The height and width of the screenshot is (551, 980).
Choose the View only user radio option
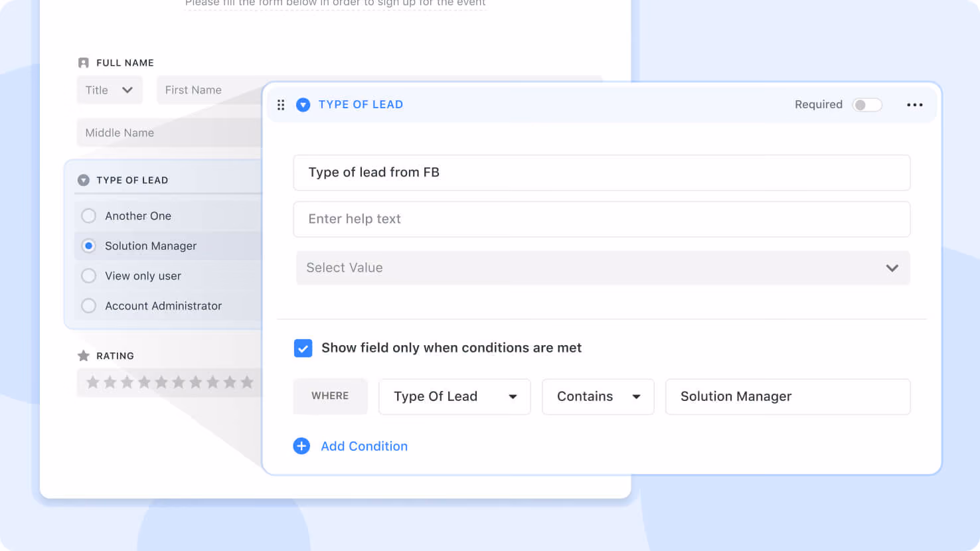tap(88, 275)
